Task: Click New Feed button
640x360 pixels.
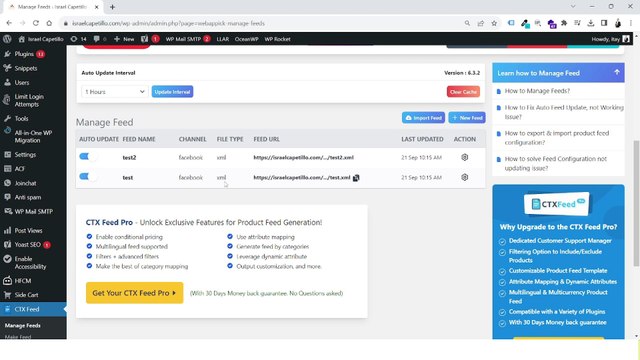Action: click(467, 118)
